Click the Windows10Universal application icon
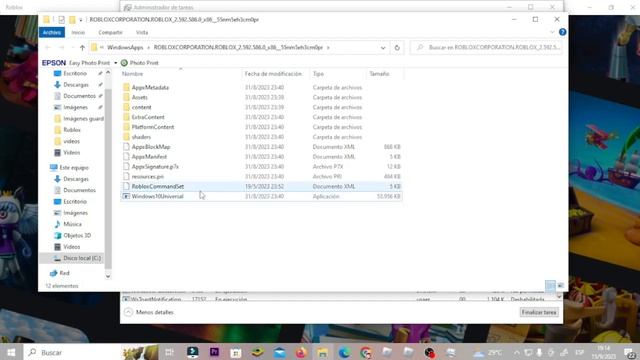The height and width of the screenshot is (360, 640). pyautogui.click(x=126, y=196)
